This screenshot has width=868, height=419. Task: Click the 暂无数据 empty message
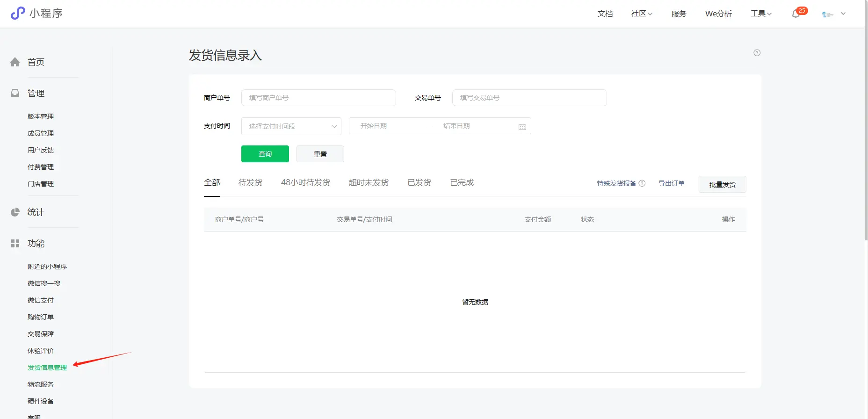click(x=475, y=302)
